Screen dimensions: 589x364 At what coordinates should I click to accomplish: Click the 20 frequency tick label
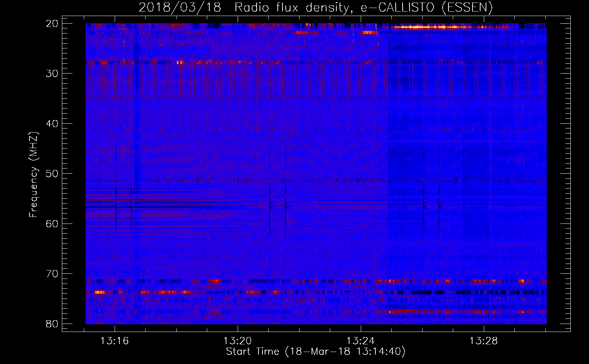coord(52,24)
